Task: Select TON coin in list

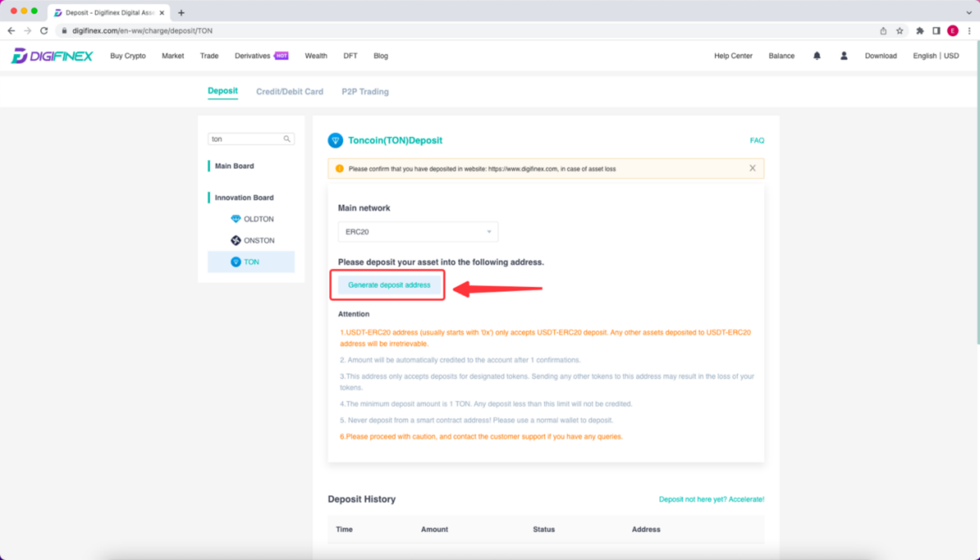Action: [251, 262]
